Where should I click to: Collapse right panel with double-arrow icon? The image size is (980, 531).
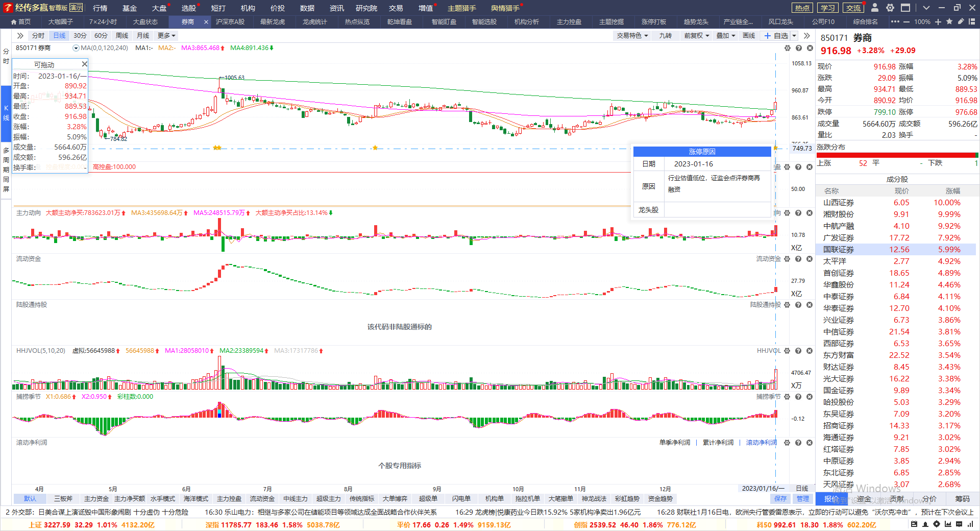[806, 36]
